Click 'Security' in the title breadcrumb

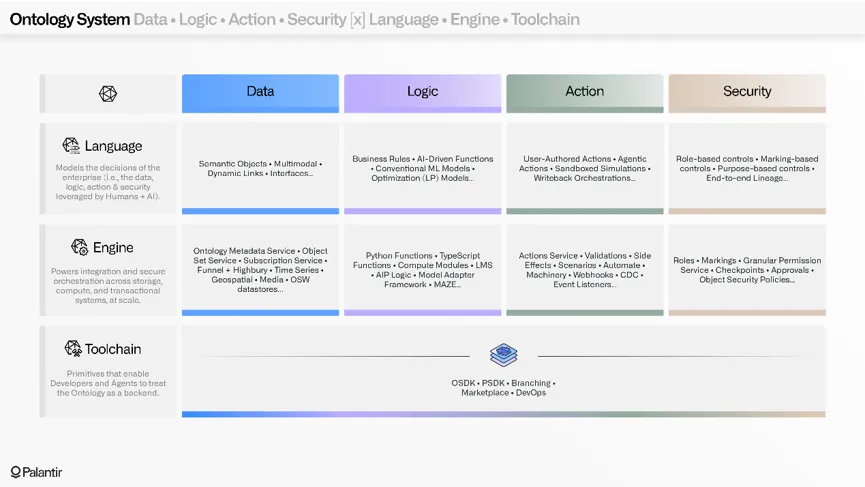(317, 19)
